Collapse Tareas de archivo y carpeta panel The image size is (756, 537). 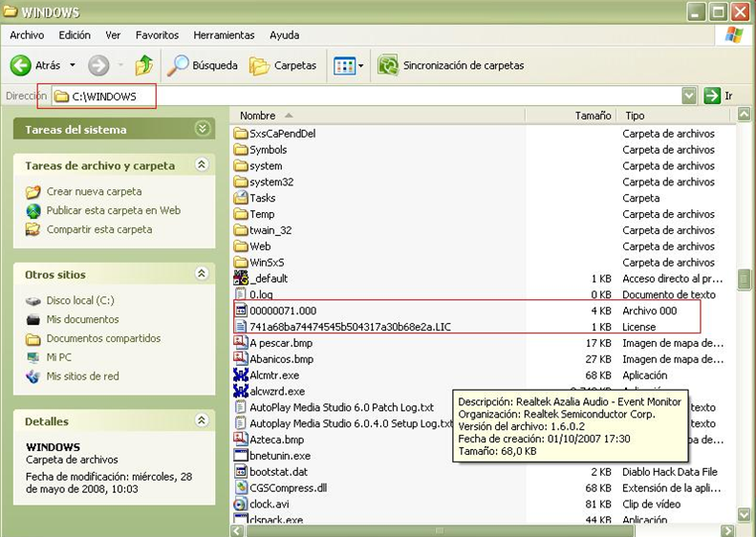pos(202,165)
